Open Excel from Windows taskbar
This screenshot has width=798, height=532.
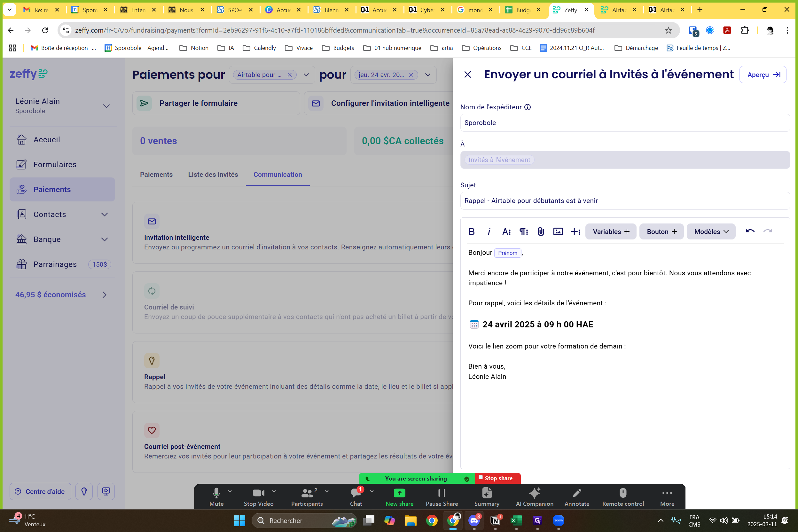pos(516,520)
